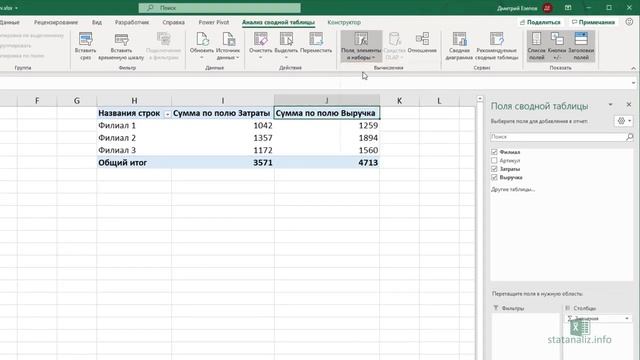The height and width of the screenshot is (360, 640).
Task: Click the user account avatar
Action: coord(547,8)
